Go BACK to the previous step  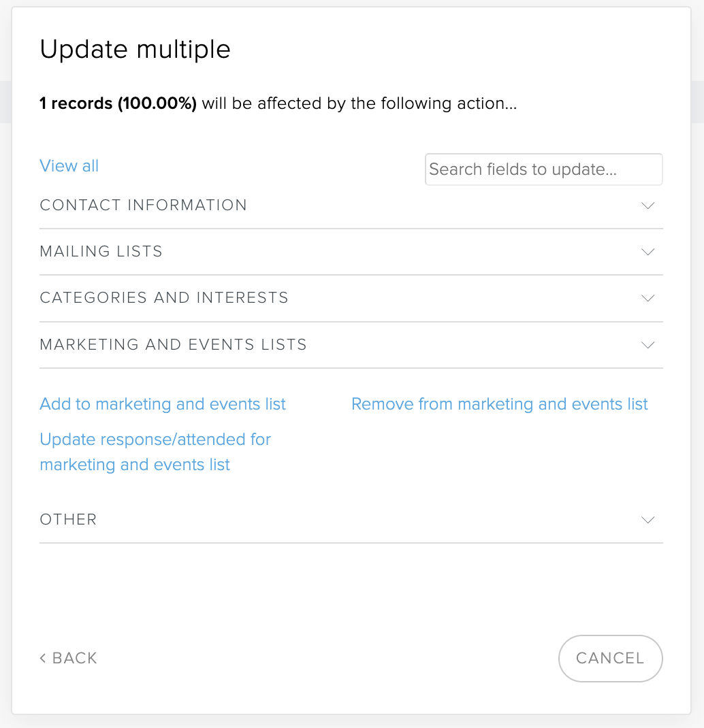pyautogui.click(x=69, y=658)
